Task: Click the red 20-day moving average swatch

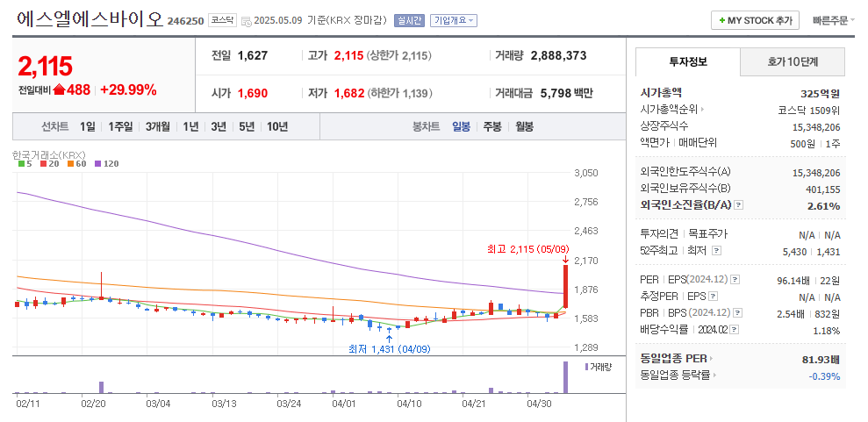Action: click(x=42, y=164)
